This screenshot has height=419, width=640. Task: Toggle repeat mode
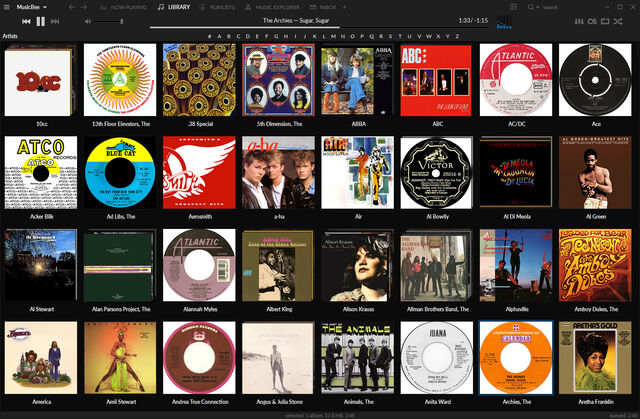tap(605, 21)
